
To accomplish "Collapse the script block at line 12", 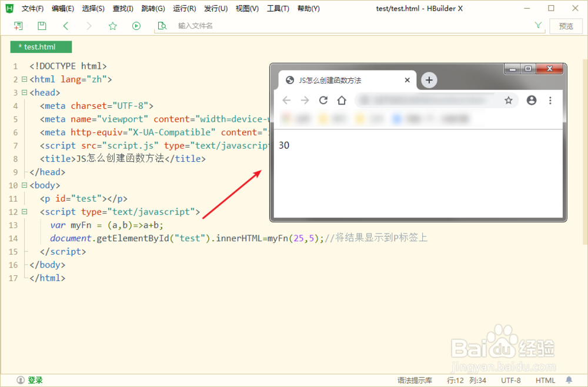I will 24,211.
